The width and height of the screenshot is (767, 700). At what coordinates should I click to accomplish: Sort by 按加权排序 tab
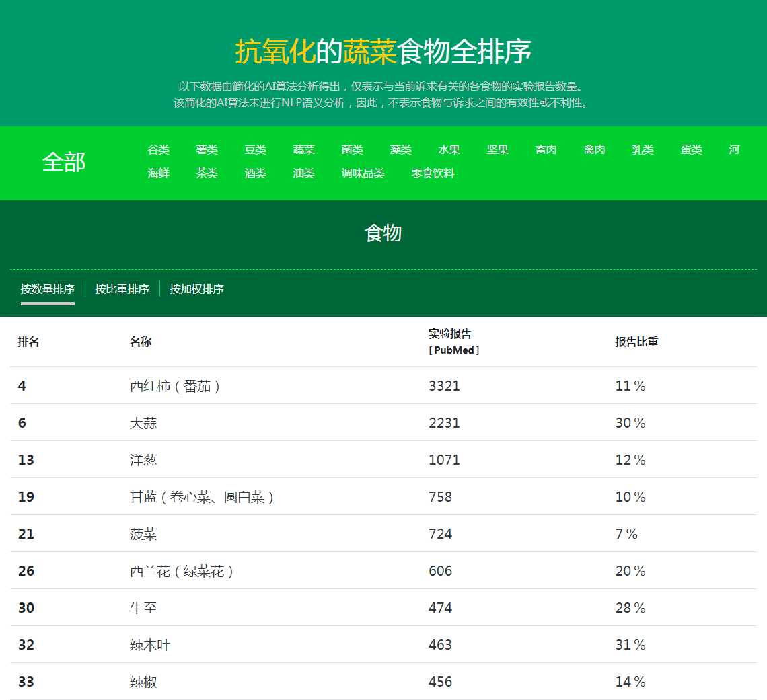(196, 289)
